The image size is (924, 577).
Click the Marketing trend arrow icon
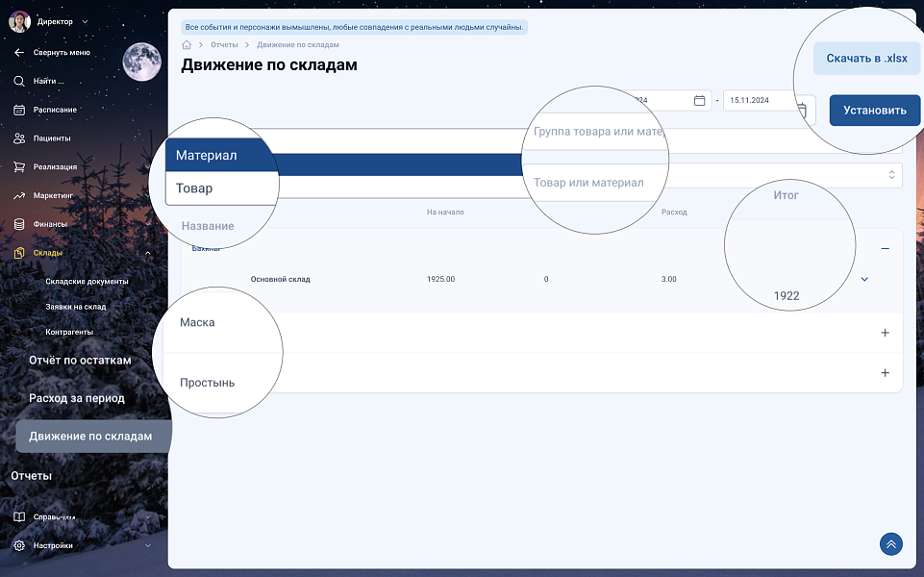(x=19, y=195)
